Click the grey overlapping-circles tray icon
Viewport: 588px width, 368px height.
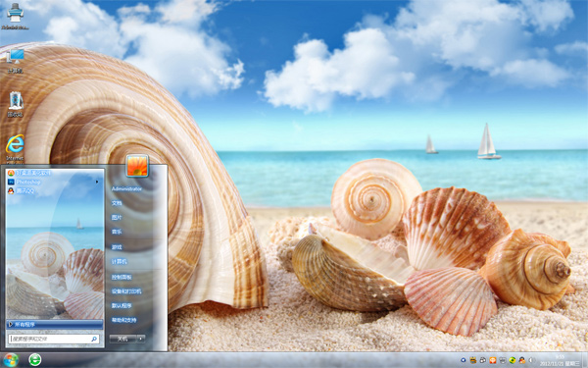tap(483, 360)
